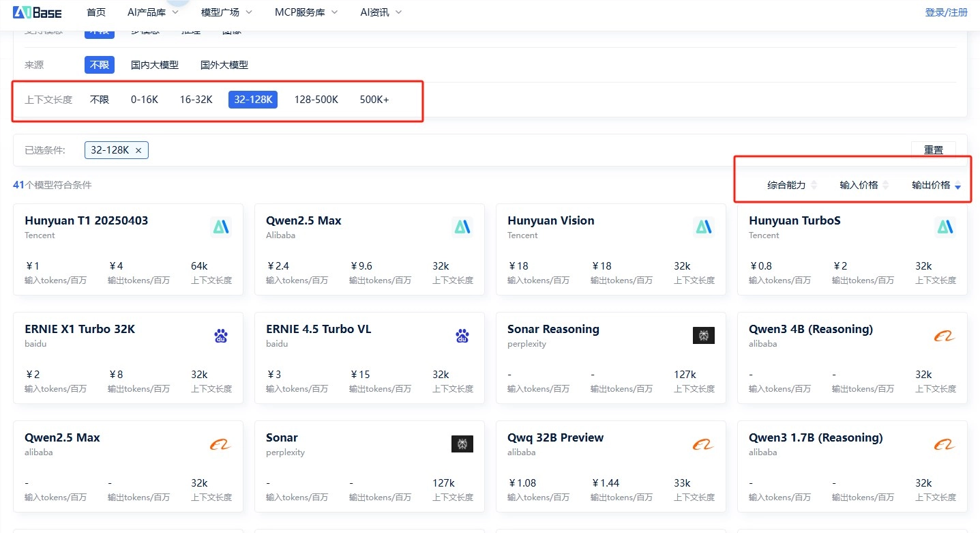The image size is (980, 533).
Task: Click ¥8 output price of ERNIE X1
Action: [115, 375]
